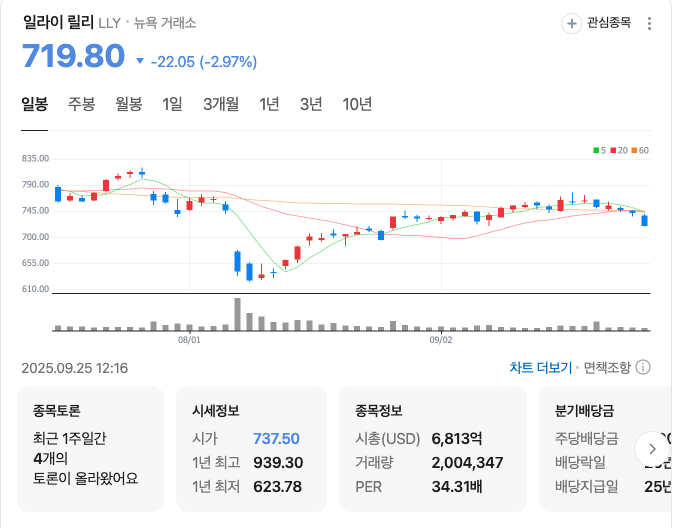This screenshot has width=677, height=528.
Task: Click the opening price 737.50
Action: (x=276, y=439)
